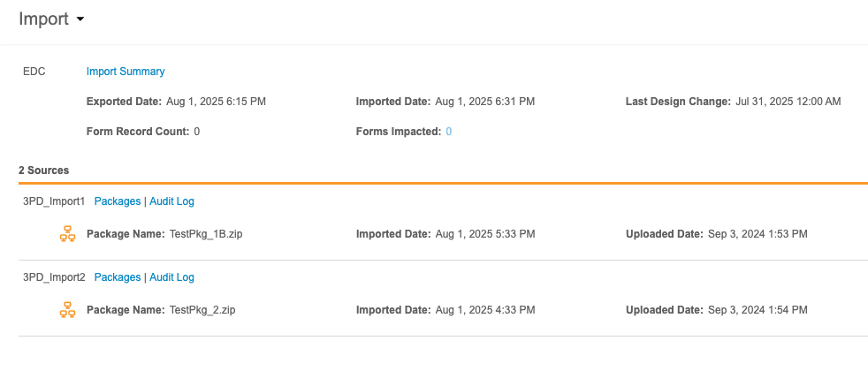The image size is (868, 371).
Task: Click the Import page title
Action: coord(43,19)
